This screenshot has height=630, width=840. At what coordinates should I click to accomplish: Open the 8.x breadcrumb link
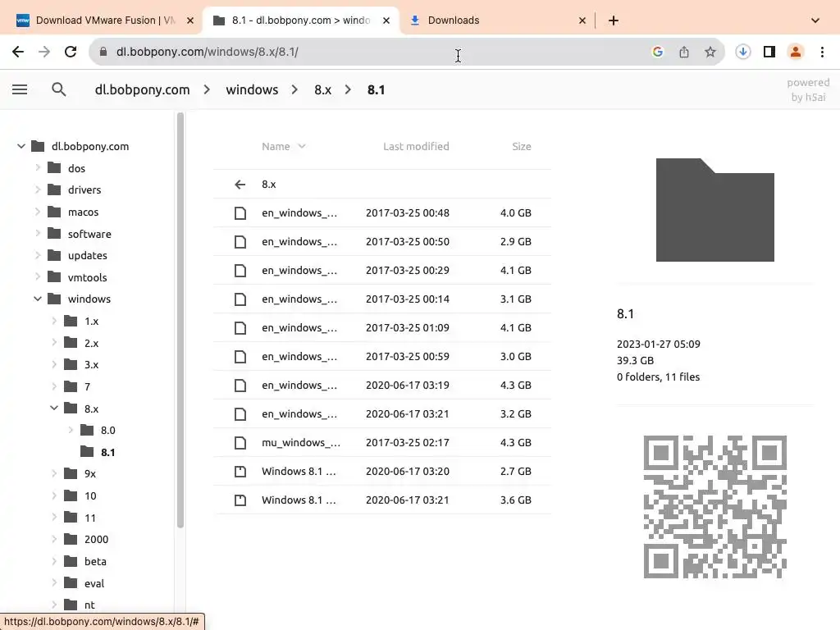coord(322,89)
